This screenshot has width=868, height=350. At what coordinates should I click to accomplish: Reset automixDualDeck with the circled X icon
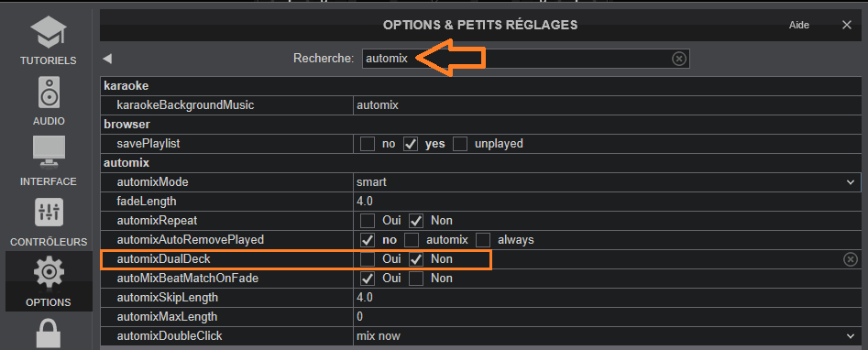coord(851,258)
